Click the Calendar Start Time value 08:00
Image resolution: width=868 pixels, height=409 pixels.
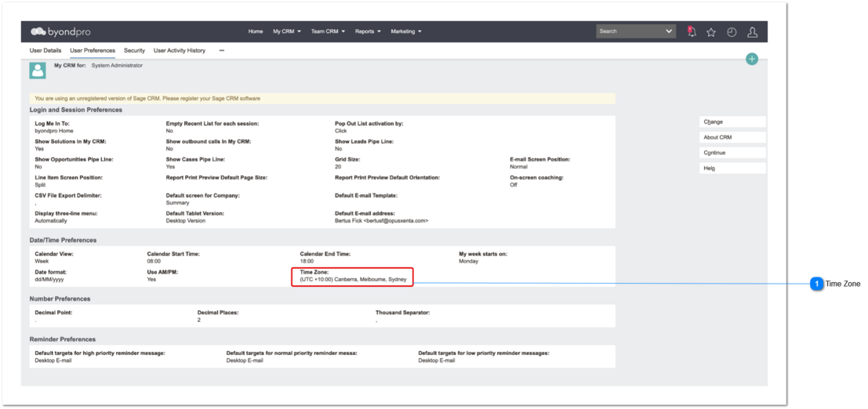pos(154,261)
